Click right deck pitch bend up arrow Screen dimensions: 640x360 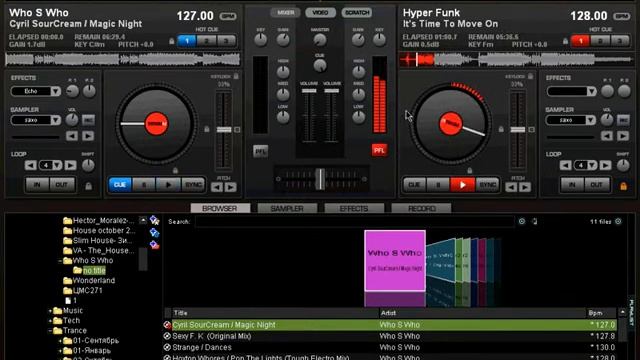[x=525, y=187]
